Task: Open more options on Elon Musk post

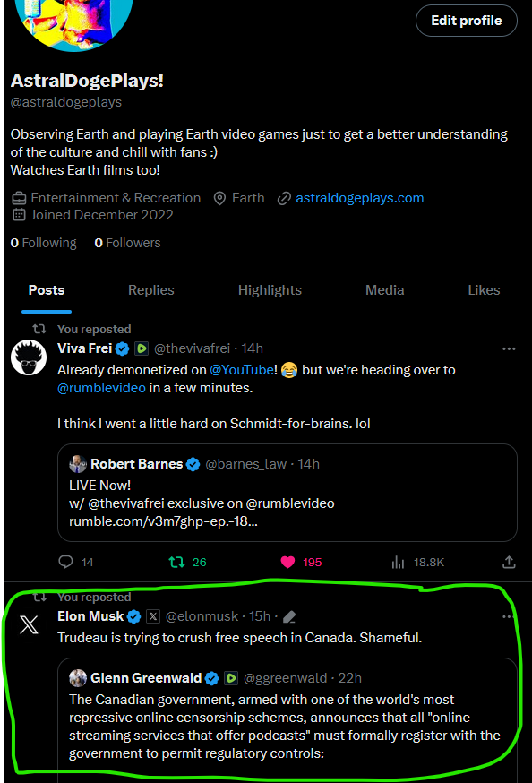Action: (x=509, y=616)
